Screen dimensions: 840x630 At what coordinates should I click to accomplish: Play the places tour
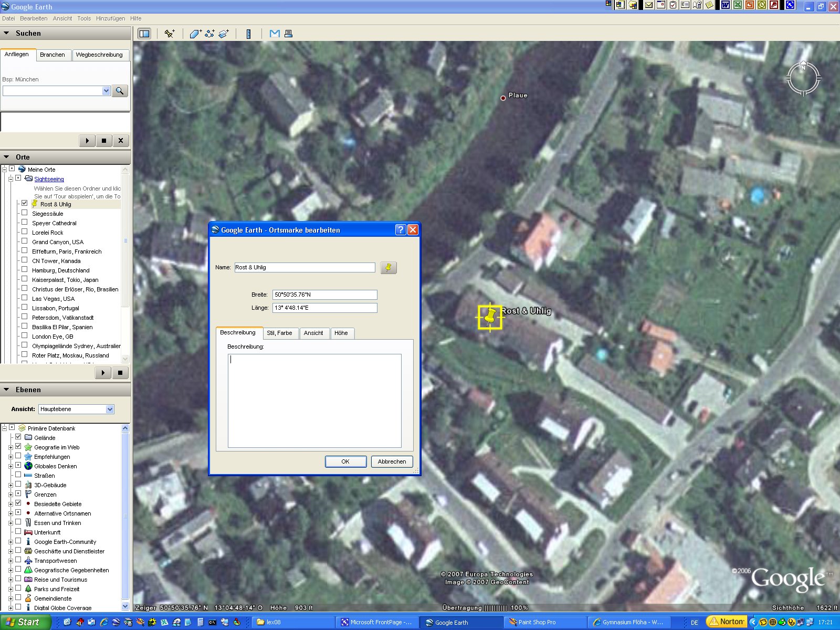tap(103, 373)
